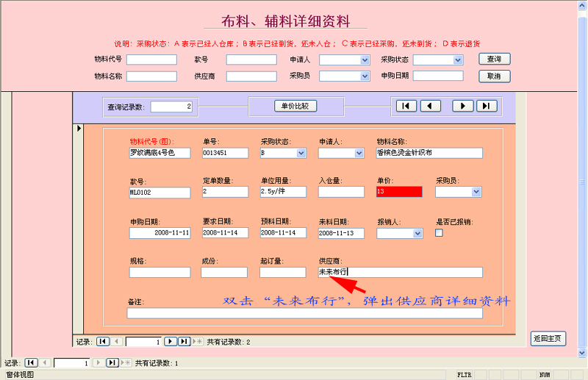This screenshot has height=380, width=588.
Task: Click the 来料日期 field showing 2008-11-13
Action: [341, 233]
